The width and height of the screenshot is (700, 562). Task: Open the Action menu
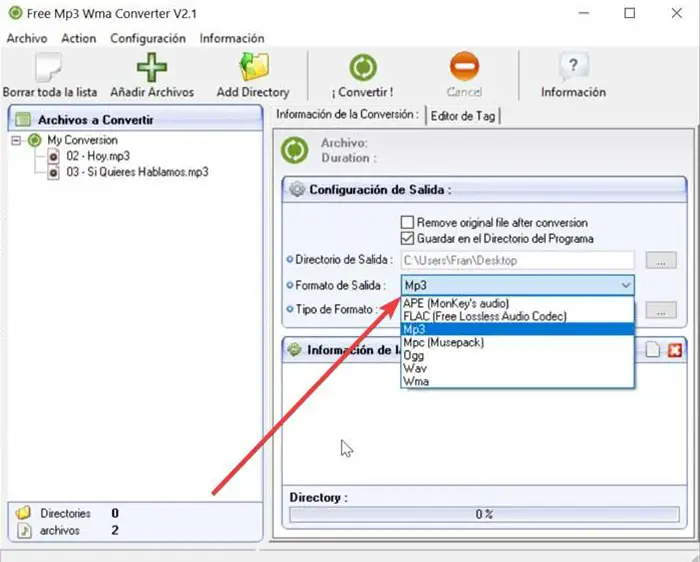pos(79,38)
